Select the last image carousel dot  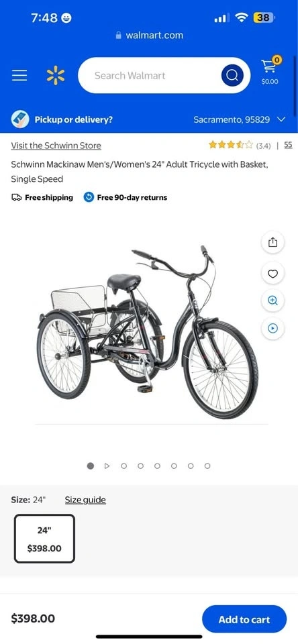click(x=207, y=466)
